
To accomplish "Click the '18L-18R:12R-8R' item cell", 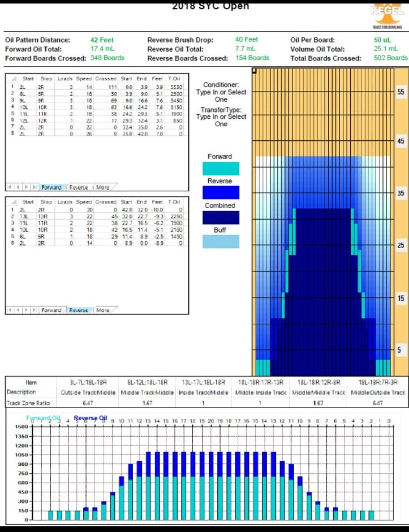I will pos(319,383).
